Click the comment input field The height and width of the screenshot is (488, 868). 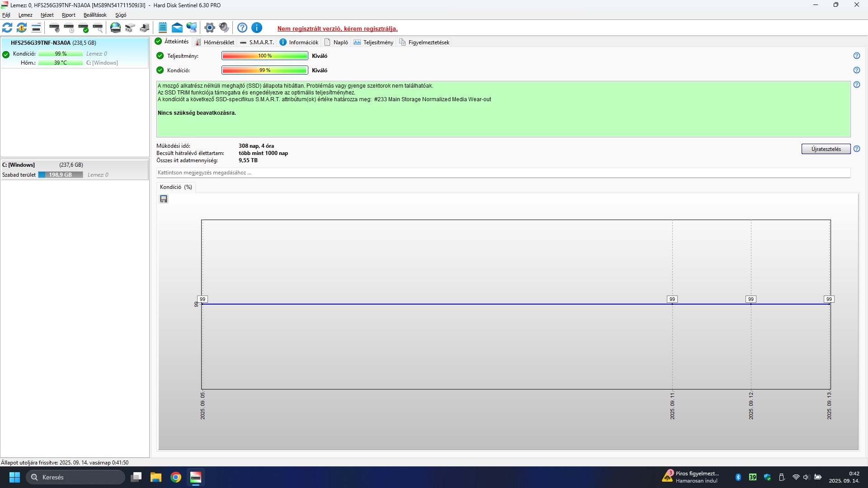pyautogui.click(x=503, y=173)
